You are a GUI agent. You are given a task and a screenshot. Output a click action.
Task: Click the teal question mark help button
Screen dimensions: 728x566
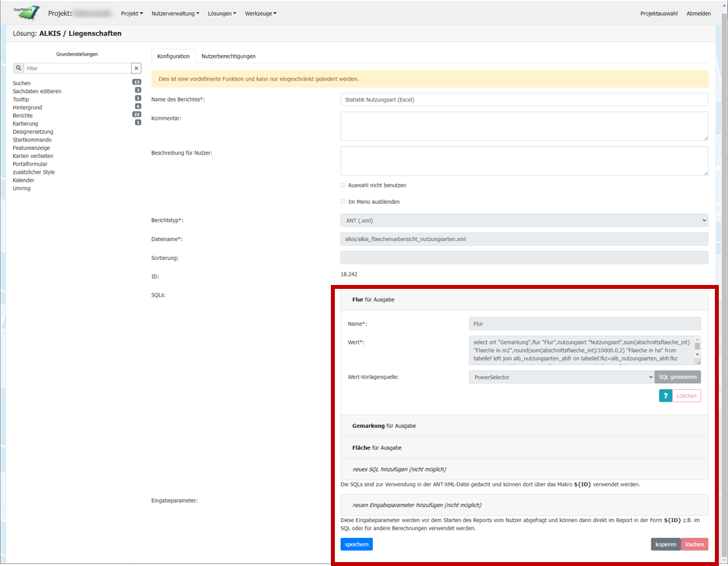665,396
